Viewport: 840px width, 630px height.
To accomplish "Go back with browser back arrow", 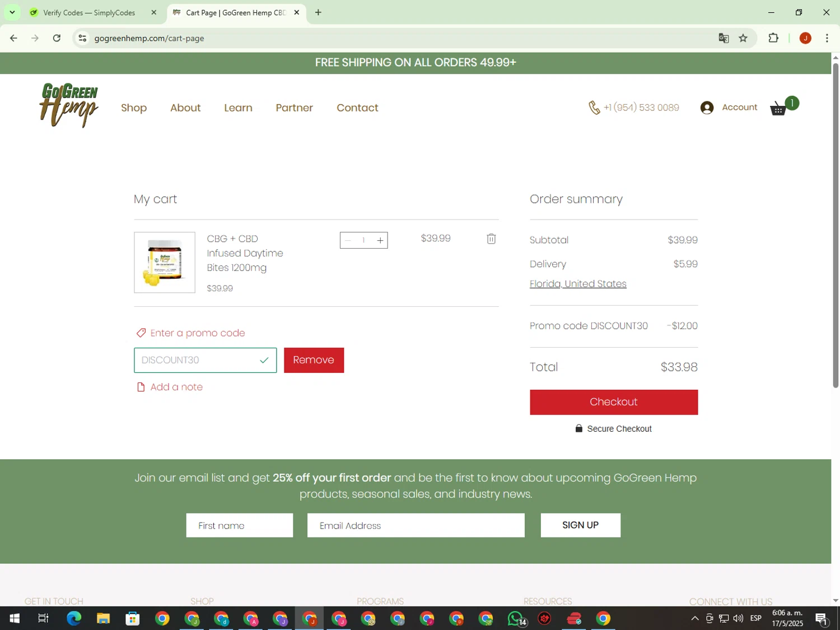I will point(13,38).
